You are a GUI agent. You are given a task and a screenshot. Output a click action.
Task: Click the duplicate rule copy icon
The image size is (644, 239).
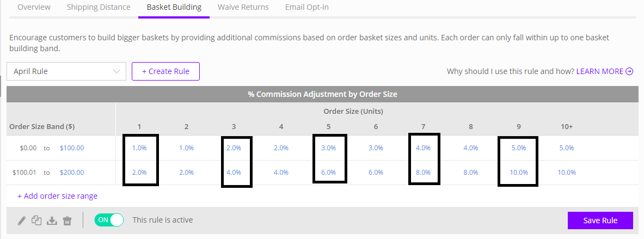tap(36, 220)
